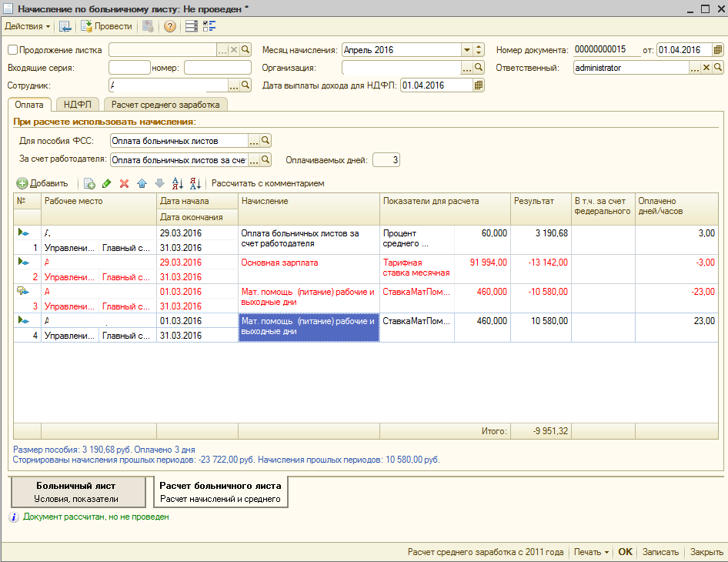Expand the Действия menu
This screenshot has width=728, height=562.
28,26
